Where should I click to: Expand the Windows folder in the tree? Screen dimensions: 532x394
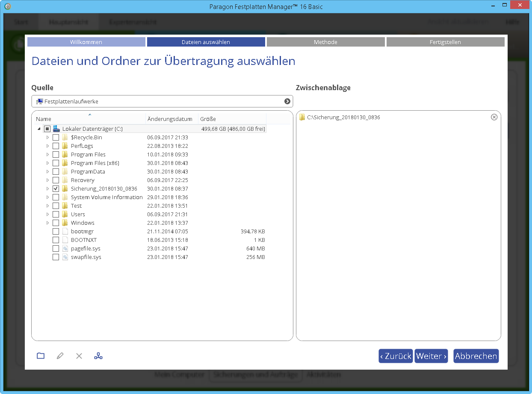pos(47,223)
